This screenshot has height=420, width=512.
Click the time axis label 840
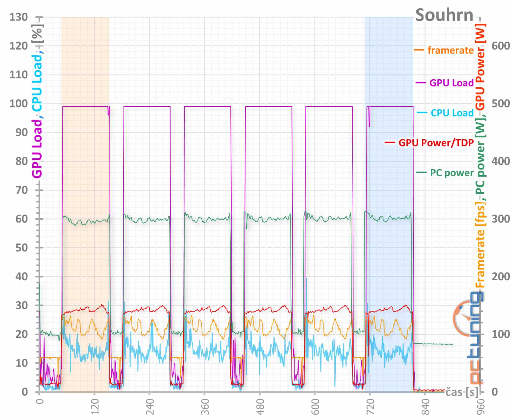(425, 406)
